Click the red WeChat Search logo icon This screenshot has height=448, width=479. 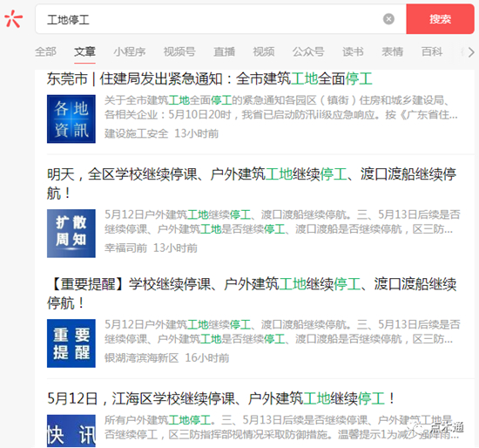[x=13, y=19]
